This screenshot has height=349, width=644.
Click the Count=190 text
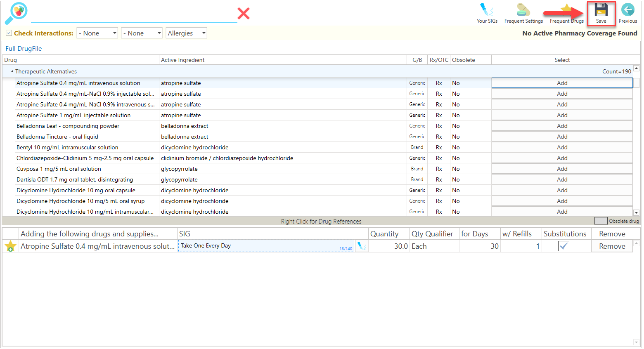[616, 71]
